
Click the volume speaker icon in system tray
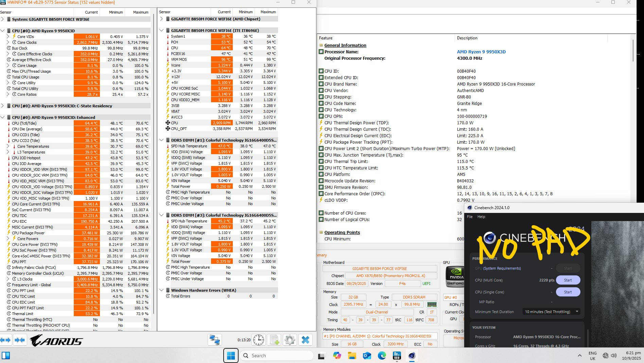614,356
